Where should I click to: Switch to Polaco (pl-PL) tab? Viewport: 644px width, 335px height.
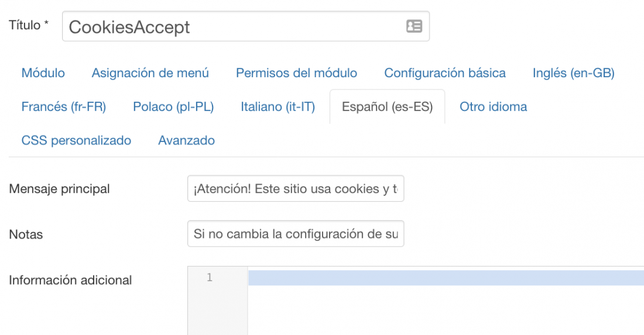(173, 106)
